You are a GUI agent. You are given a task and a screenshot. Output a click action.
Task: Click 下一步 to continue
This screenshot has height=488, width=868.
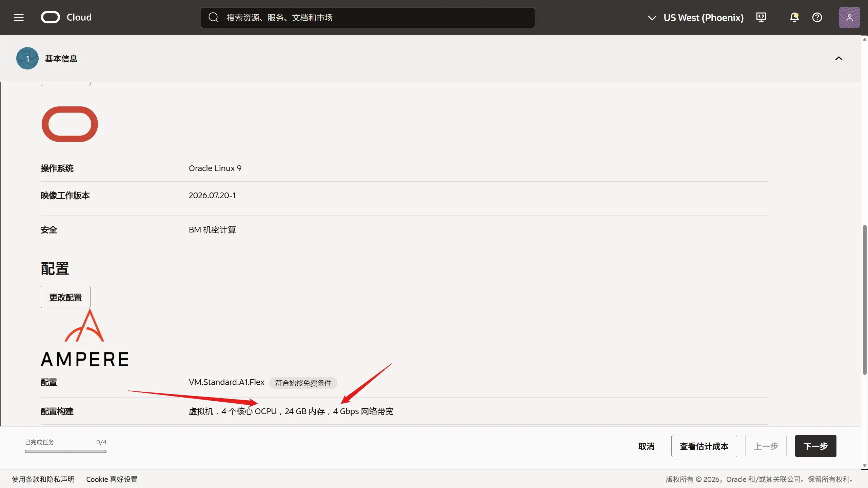[815, 446]
